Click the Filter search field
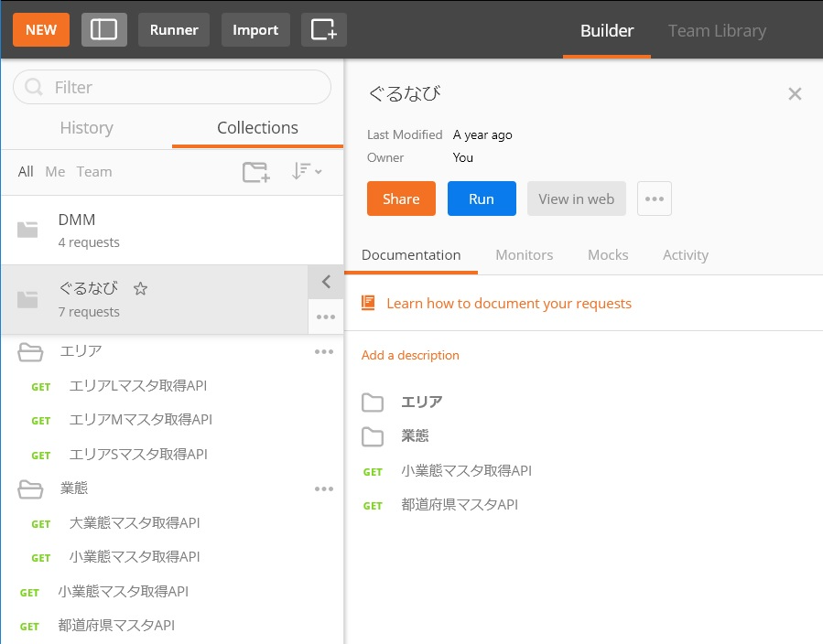823x644 pixels. tap(172, 87)
